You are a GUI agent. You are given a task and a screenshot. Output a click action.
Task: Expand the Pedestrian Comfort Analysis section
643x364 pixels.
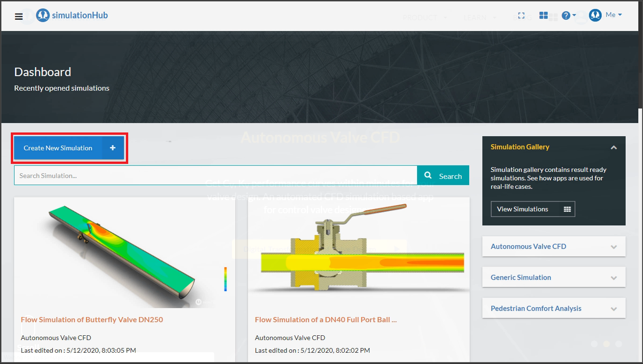pos(554,308)
